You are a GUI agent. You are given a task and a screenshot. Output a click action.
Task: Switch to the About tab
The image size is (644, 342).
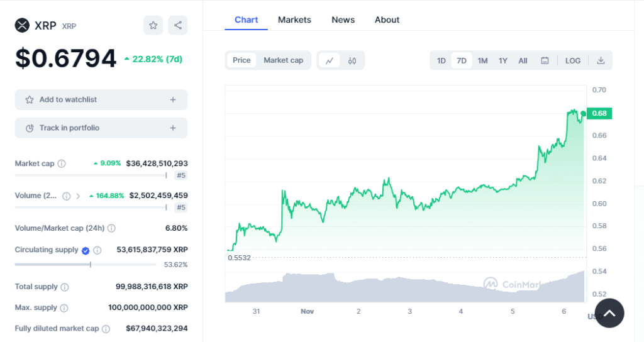(x=387, y=19)
